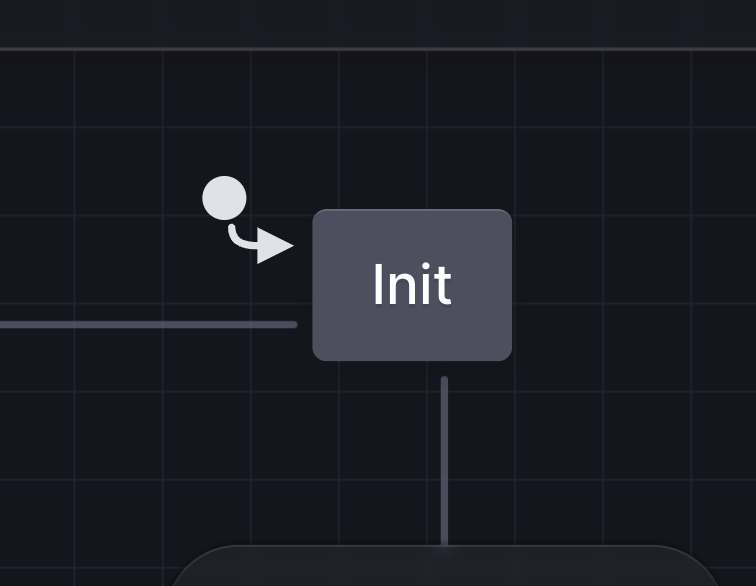Select the vertical transition line below Init
The width and height of the screenshot is (756, 586).
click(x=444, y=460)
